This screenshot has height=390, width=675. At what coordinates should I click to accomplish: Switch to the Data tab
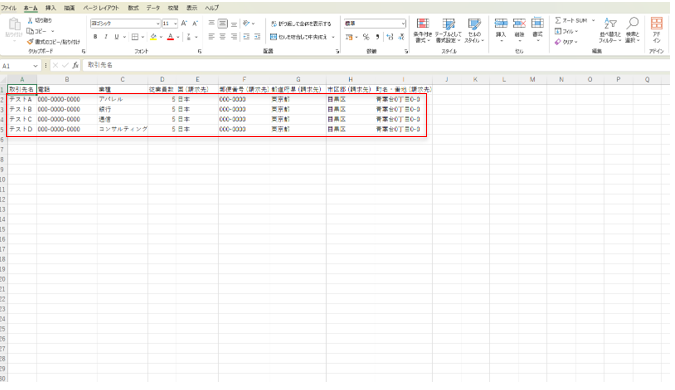(153, 8)
